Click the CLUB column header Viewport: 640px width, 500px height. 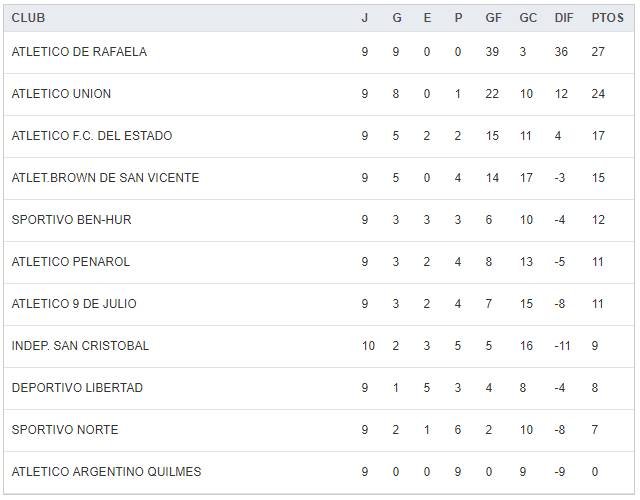28,18
